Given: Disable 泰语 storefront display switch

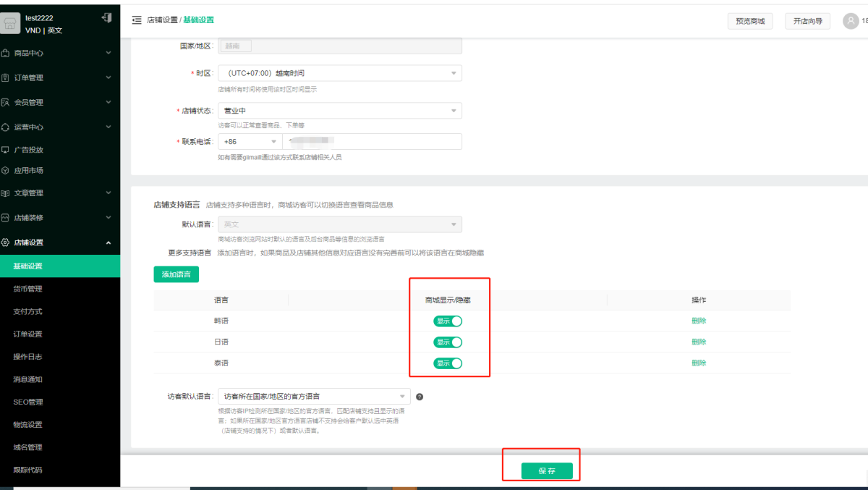Looking at the screenshot, I should coord(448,363).
